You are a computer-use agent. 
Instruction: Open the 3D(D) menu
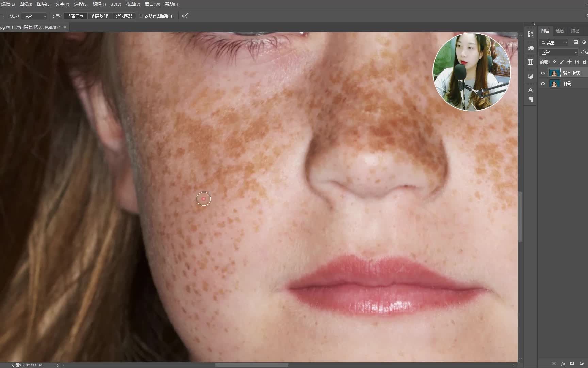[x=116, y=4]
